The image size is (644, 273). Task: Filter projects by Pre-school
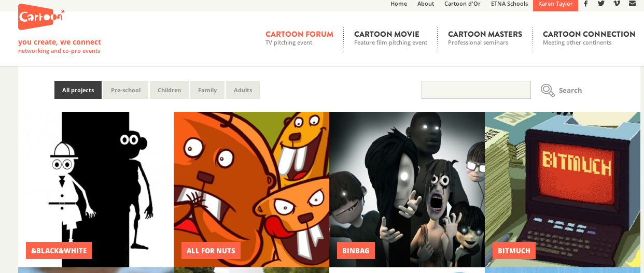[125, 90]
